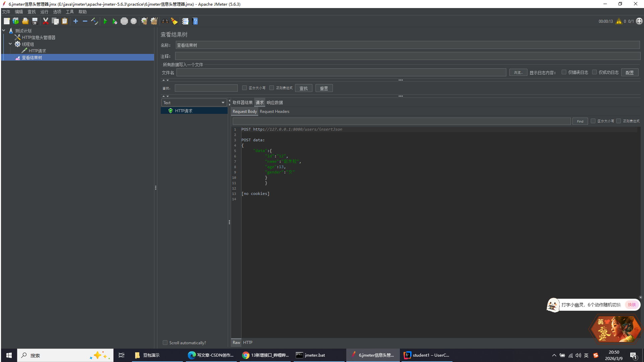Open the Text renderer dropdown
The height and width of the screenshot is (362, 644).
(x=194, y=102)
